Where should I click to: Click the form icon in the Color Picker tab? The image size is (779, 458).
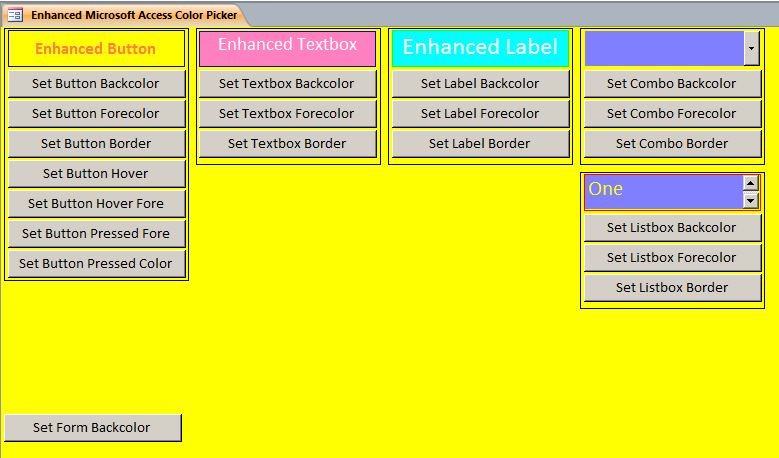tap(15, 15)
